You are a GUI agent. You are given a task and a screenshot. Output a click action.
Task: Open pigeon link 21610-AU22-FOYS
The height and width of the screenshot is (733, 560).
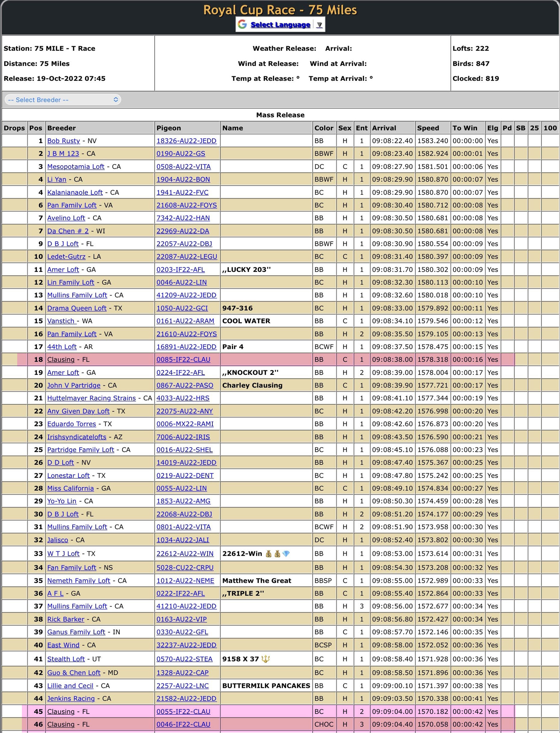(x=187, y=334)
